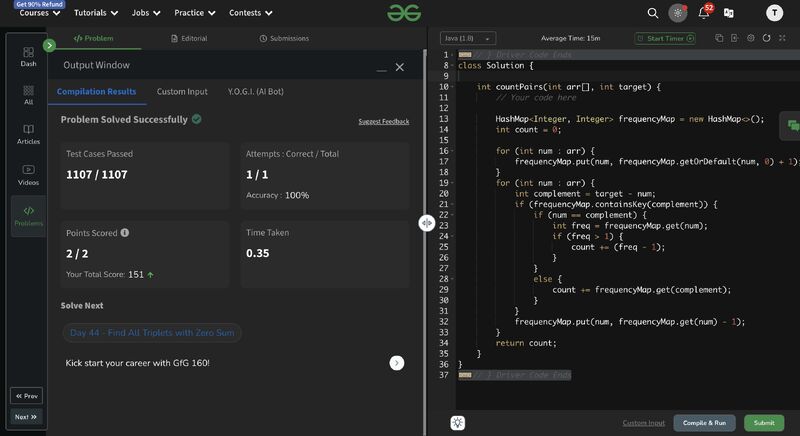Screen dimensions: 800x436
Task: Open the Jobs dropdown menu
Action: point(146,13)
